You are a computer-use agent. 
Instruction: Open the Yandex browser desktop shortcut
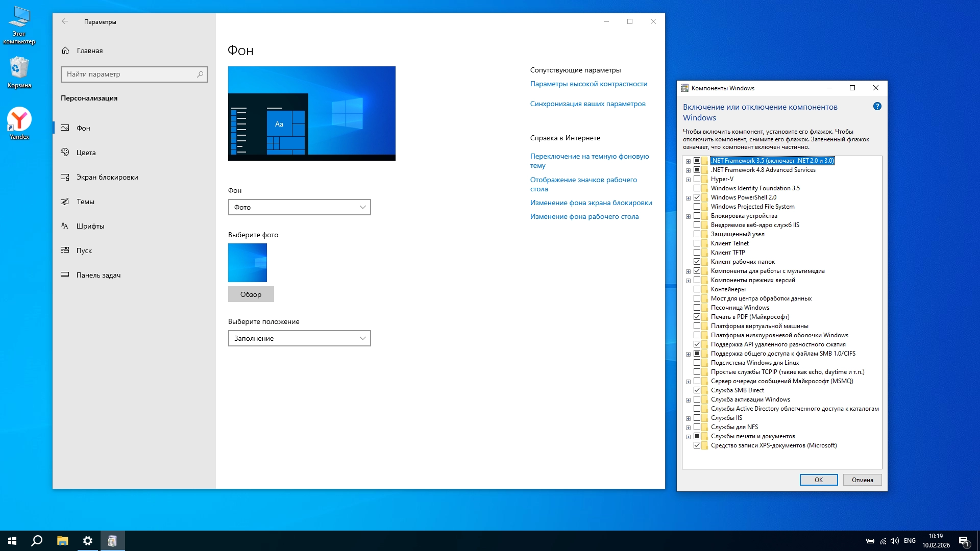(x=19, y=120)
